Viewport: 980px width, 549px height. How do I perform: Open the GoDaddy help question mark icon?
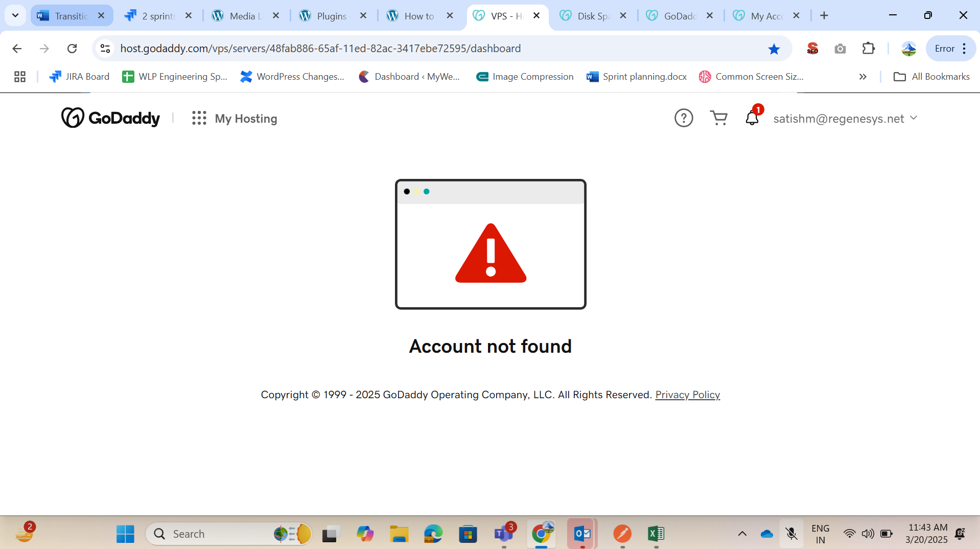click(684, 118)
